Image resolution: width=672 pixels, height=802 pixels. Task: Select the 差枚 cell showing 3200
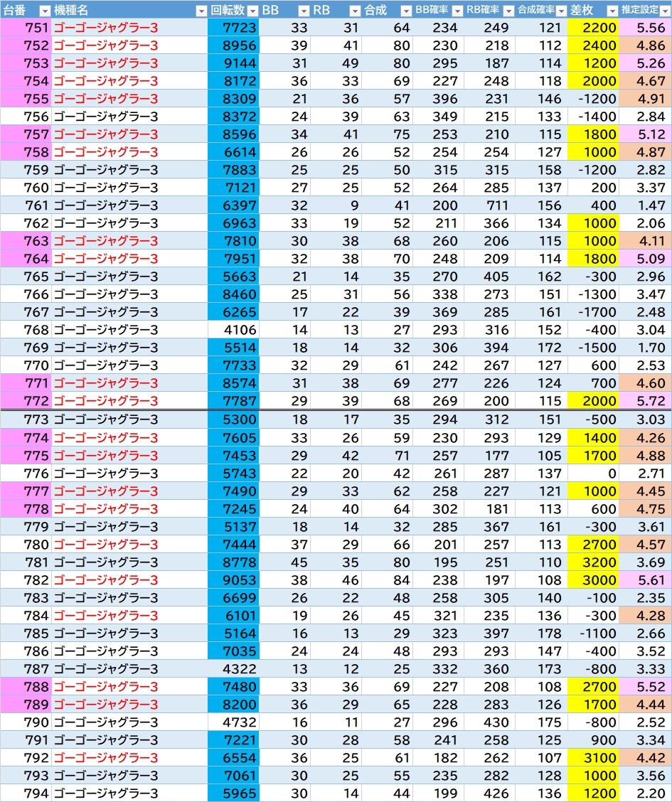pyautogui.click(x=593, y=562)
